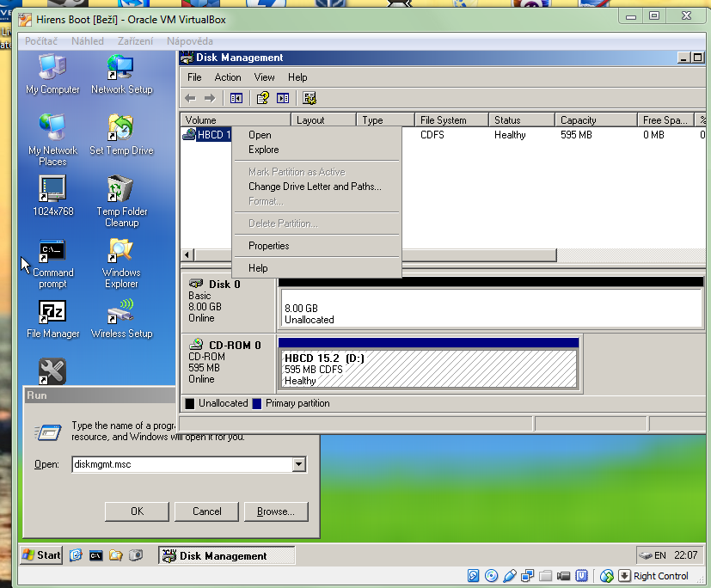
Task: Open the Start menu
Action: pyautogui.click(x=41, y=555)
